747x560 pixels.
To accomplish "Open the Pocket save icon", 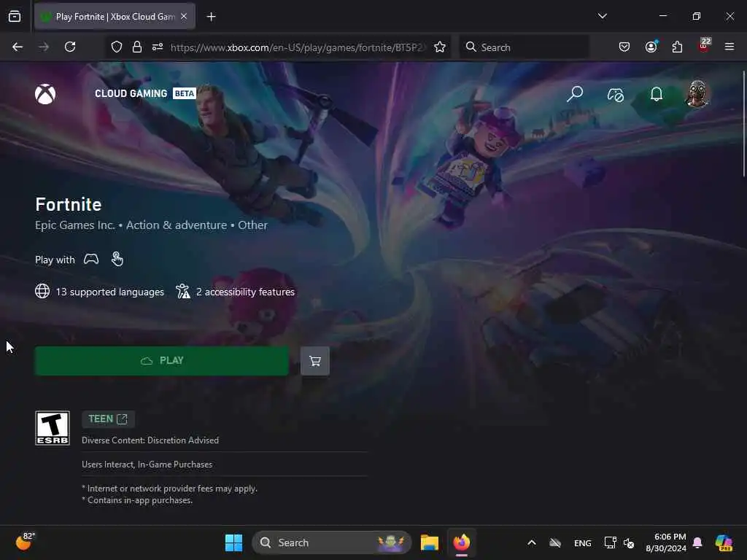I will pos(624,47).
